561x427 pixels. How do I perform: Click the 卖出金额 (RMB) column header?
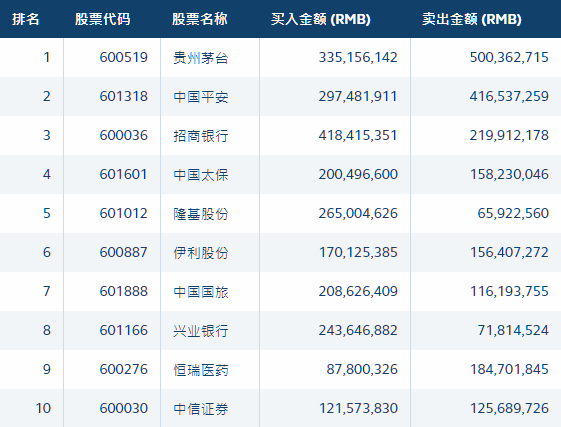pos(472,19)
